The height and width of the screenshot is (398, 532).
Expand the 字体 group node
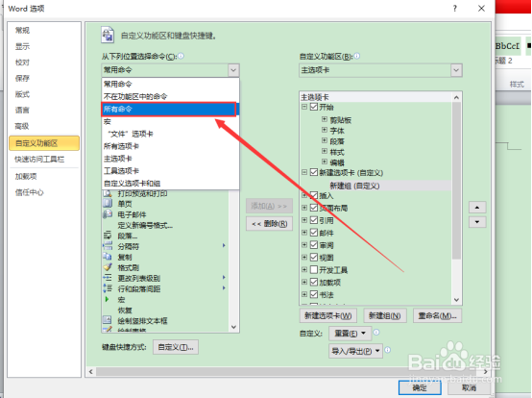(x=325, y=130)
